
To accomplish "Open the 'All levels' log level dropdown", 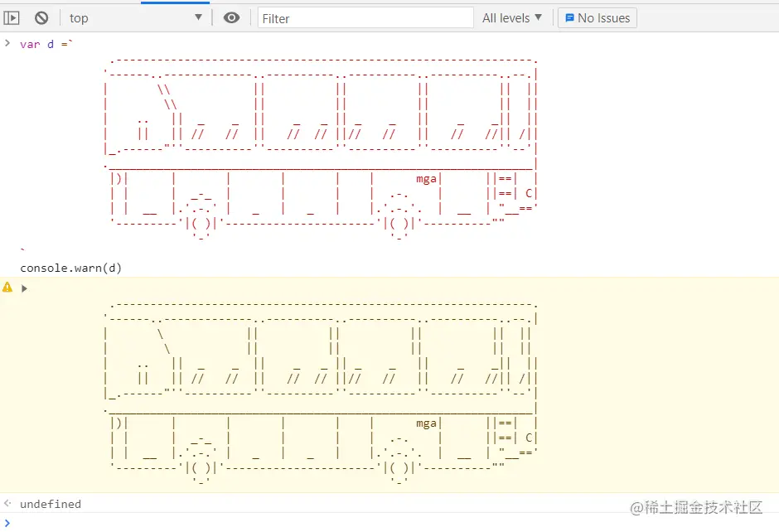I will [x=511, y=18].
